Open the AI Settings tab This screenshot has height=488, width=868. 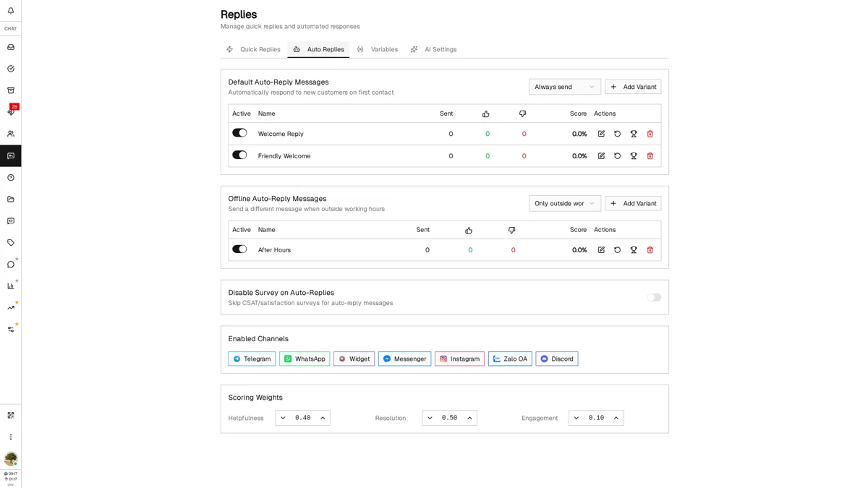433,50
